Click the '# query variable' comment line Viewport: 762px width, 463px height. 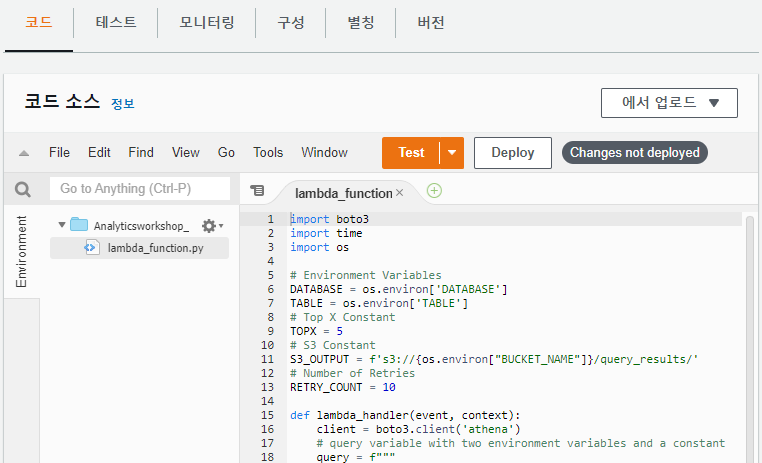pos(520,444)
